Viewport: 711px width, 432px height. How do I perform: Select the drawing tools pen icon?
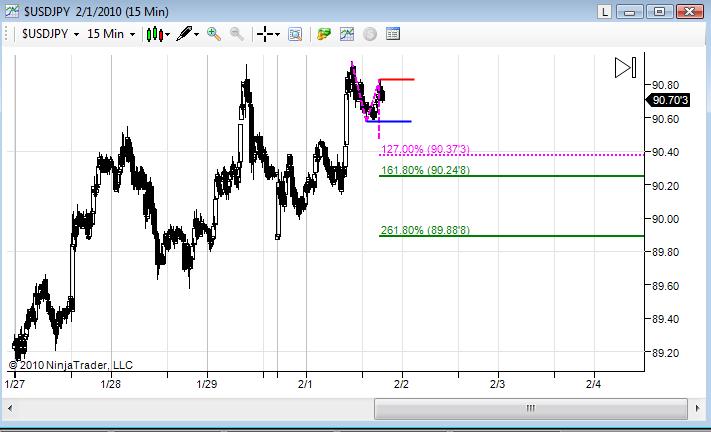pos(184,34)
